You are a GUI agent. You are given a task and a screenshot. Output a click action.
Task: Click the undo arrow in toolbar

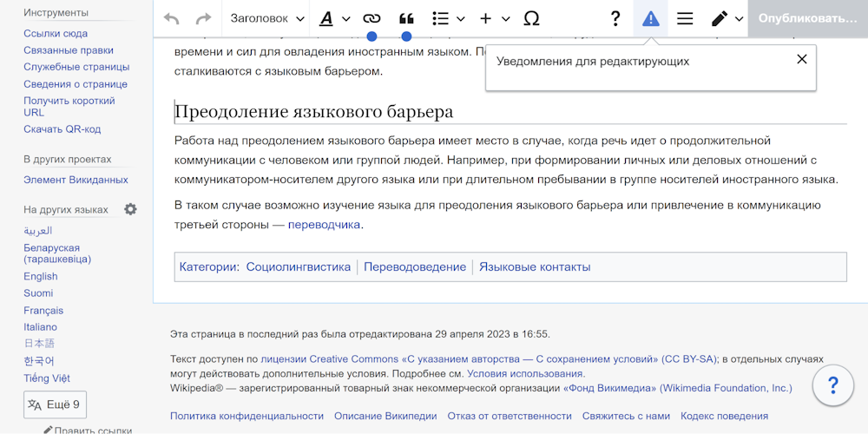171,18
